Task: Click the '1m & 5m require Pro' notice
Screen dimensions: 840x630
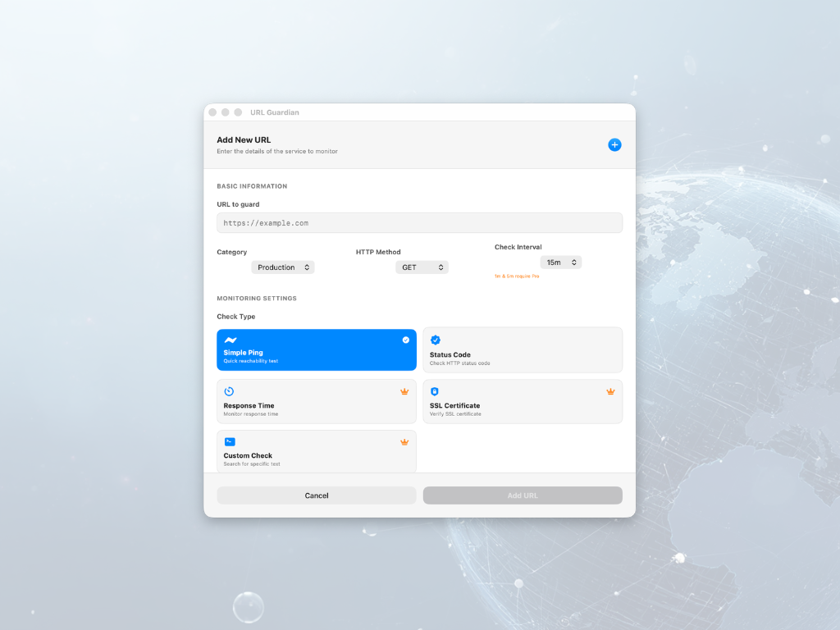Action: pos(517,276)
